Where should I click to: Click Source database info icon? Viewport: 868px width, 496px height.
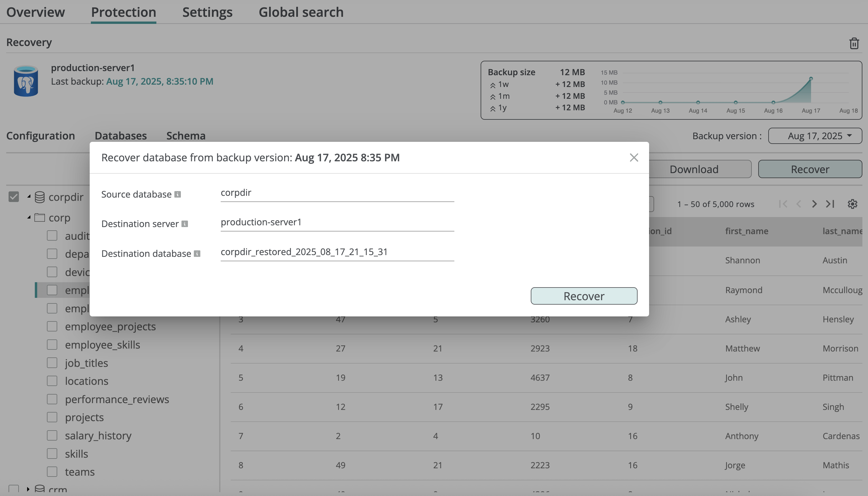coord(178,195)
